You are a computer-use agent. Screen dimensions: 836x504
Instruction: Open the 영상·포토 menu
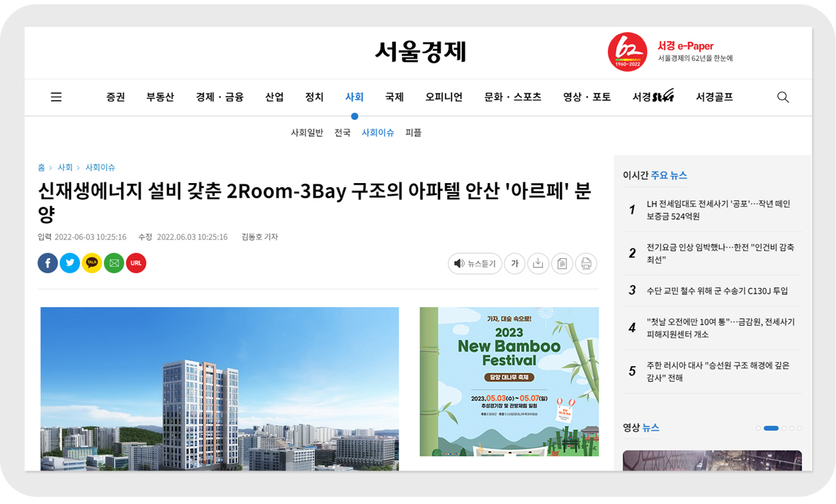587,97
